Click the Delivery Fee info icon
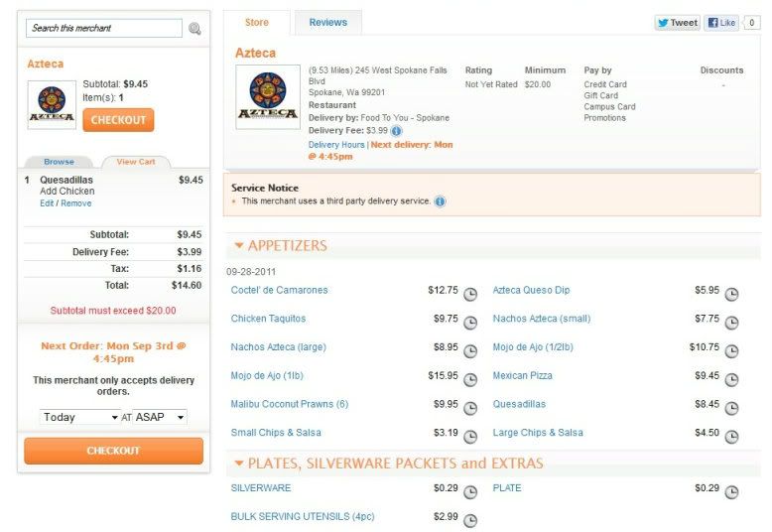 point(396,131)
